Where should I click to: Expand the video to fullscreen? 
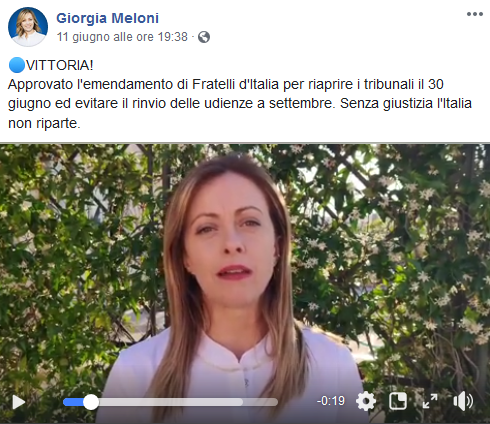430,401
